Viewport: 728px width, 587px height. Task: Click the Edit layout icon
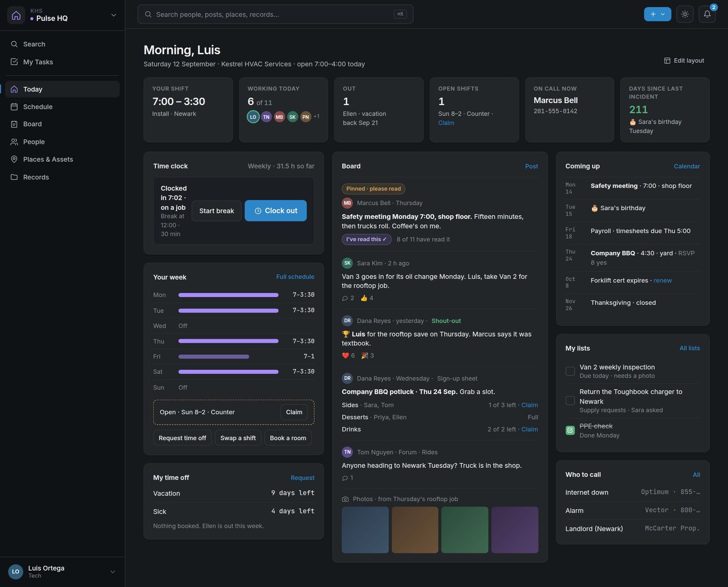click(x=667, y=61)
